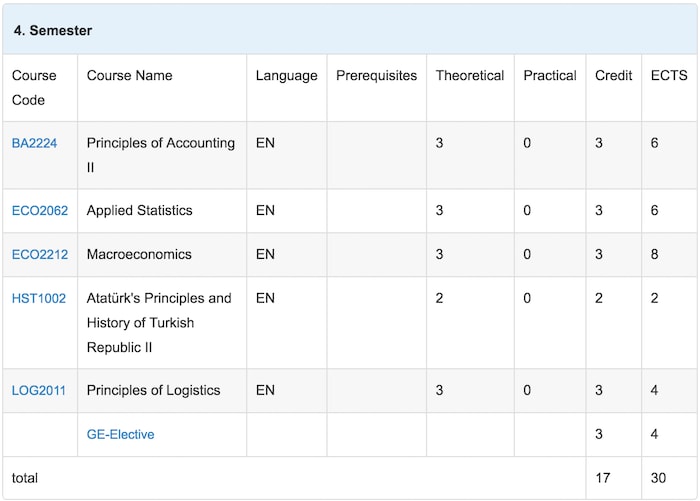The height and width of the screenshot is (501, 700).
Task: Open the HST1002 course link
Action: click(39, 299)
